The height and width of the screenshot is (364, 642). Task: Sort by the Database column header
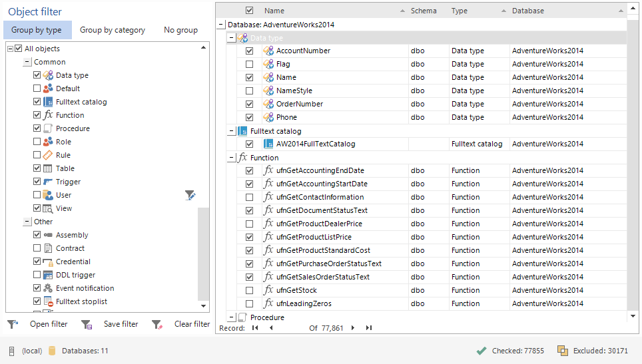click(568, 11)
